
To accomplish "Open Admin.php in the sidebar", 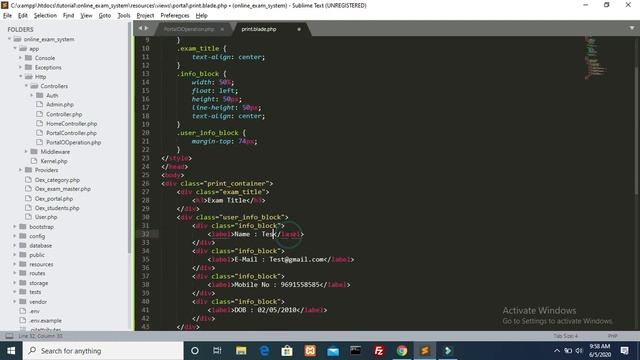I will [x=60, y=104].
